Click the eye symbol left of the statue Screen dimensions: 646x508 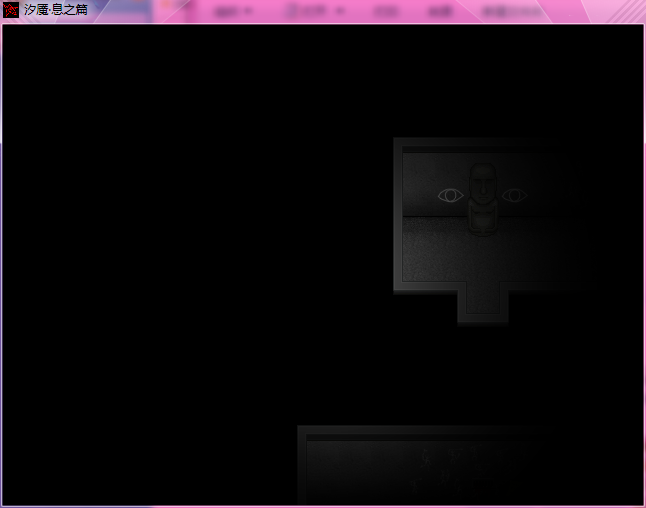[x=450, y=195]
